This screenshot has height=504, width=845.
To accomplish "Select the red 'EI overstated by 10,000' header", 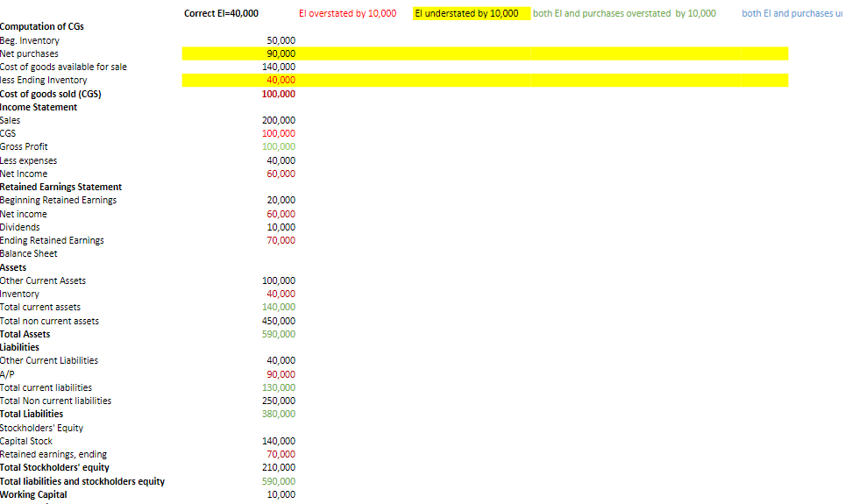I will pos(348,13).
